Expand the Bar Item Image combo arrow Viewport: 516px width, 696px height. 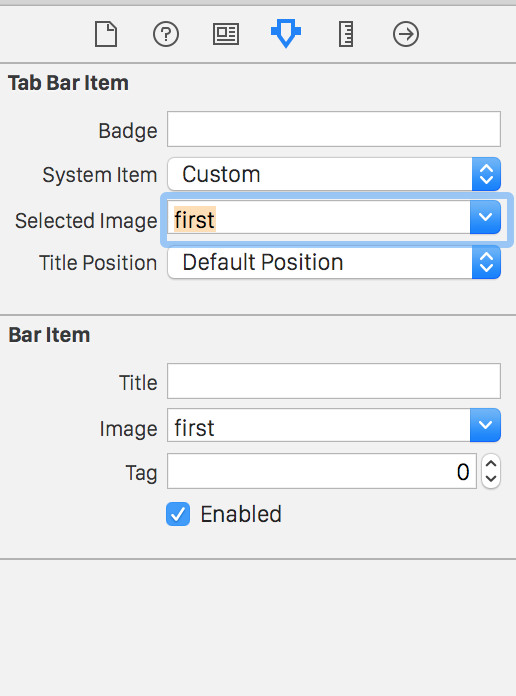485,425
